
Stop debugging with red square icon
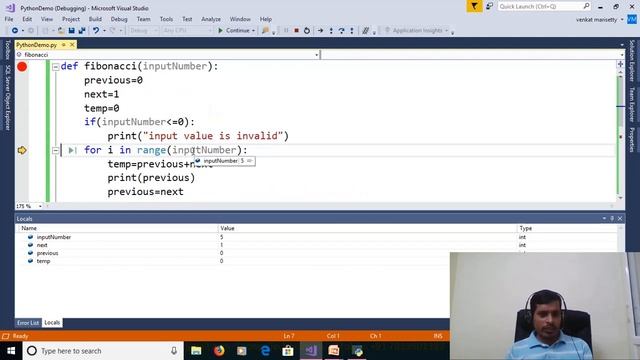coord(297,31)
